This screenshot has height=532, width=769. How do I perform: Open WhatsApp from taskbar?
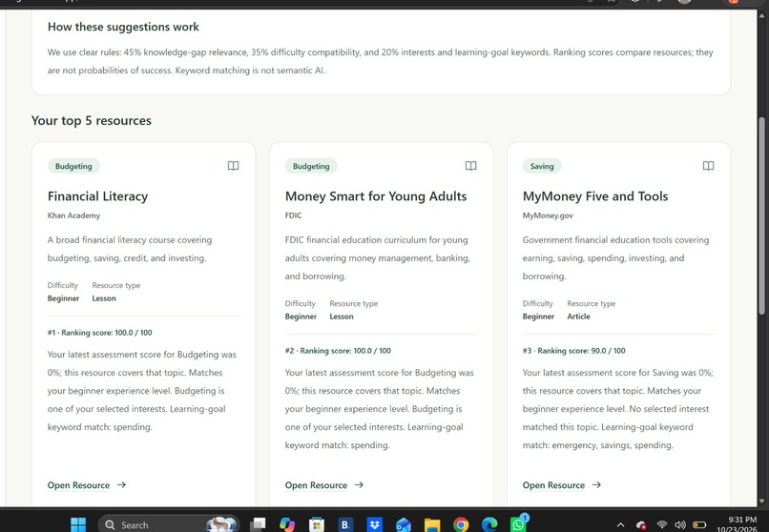(x=518, y=524)
